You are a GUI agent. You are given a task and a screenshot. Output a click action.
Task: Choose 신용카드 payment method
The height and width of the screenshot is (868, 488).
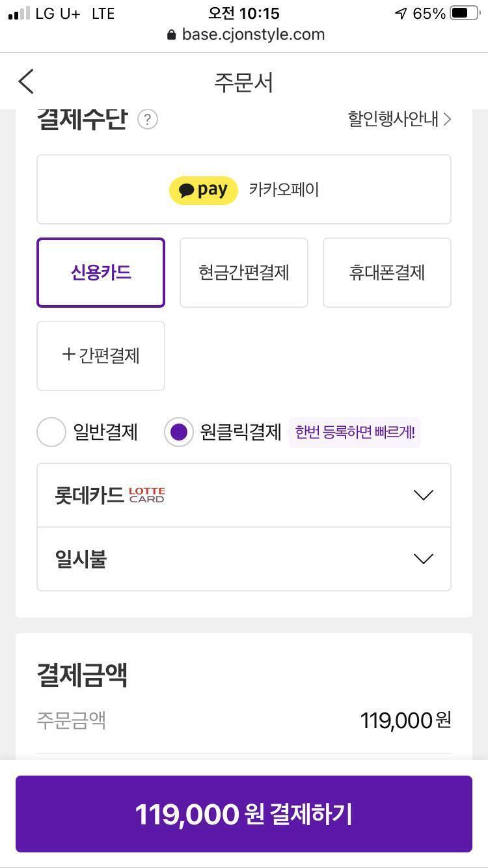pyautogui.click(x=101, y=272)
